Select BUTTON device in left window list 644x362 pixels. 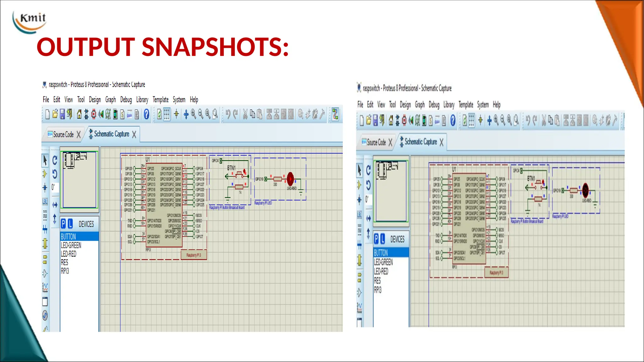click(79, 237)
